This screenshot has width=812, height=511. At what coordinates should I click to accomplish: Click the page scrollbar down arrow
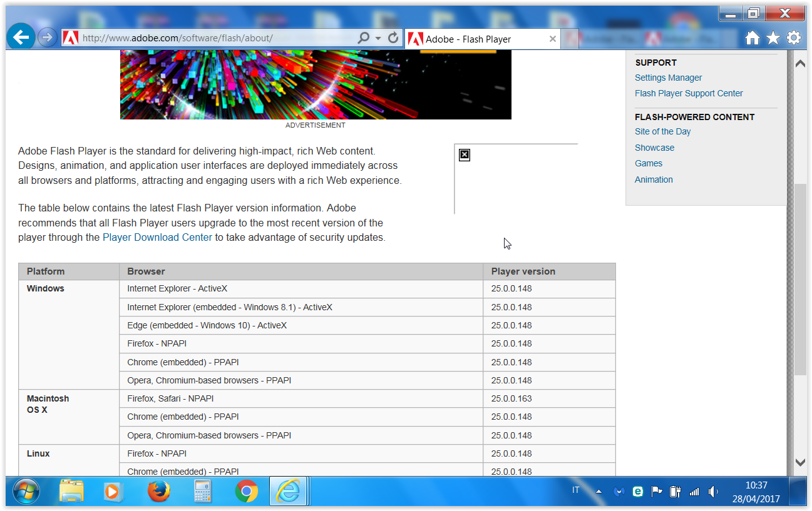click(x=800, y=462)
